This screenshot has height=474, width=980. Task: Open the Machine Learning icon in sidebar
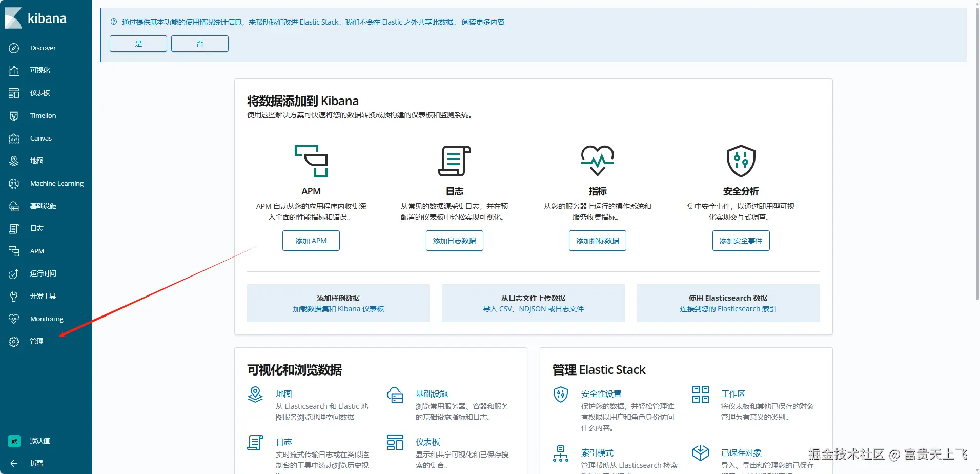14,184
